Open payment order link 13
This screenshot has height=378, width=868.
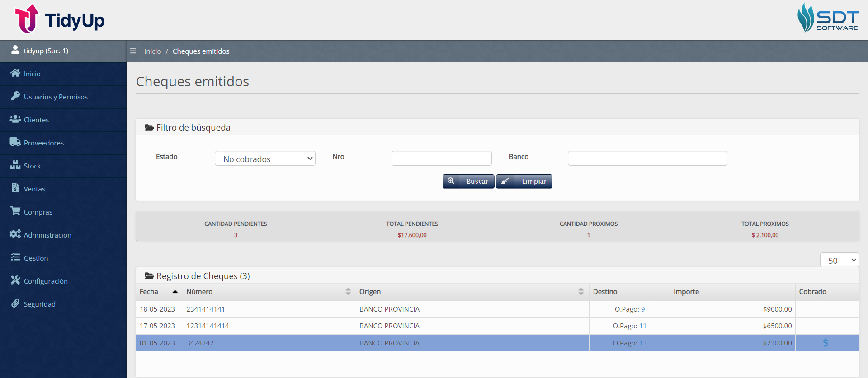point(643,343)
